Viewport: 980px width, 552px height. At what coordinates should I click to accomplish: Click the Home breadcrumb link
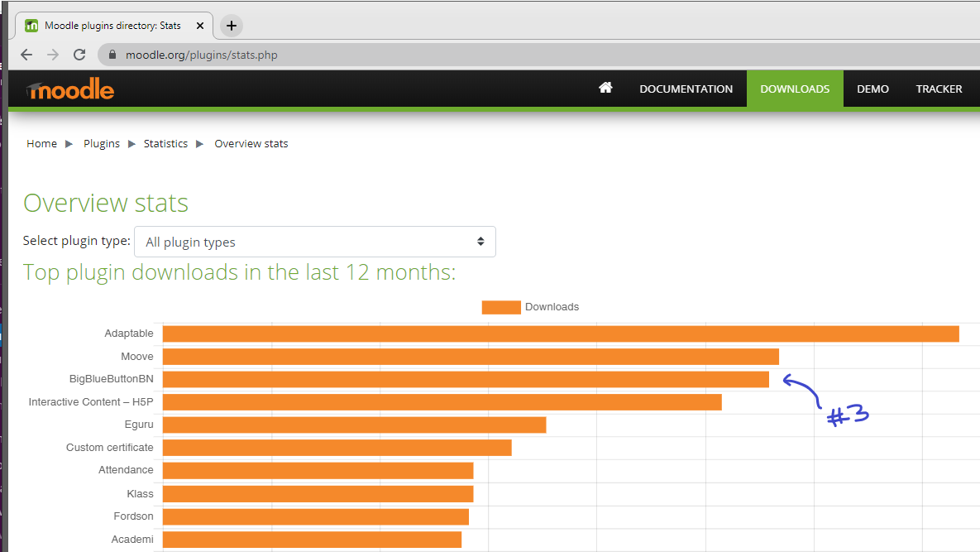[x=42, y=144]
